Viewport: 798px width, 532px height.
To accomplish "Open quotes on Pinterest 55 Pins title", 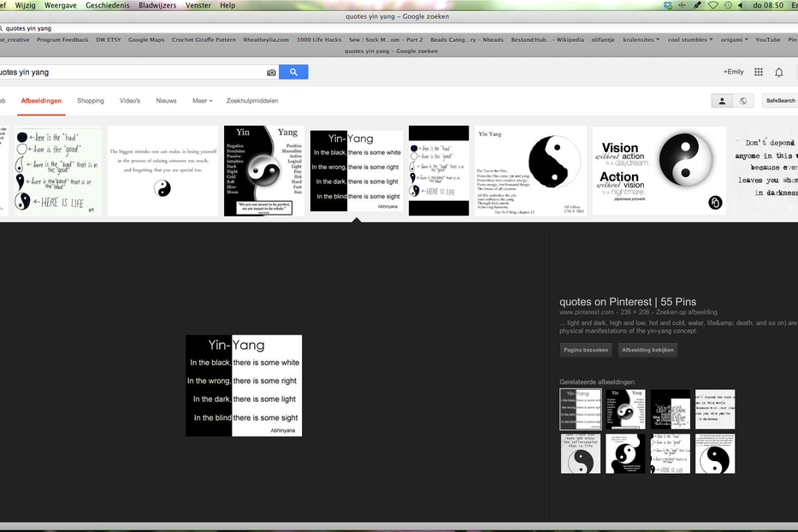I will 628,302.
